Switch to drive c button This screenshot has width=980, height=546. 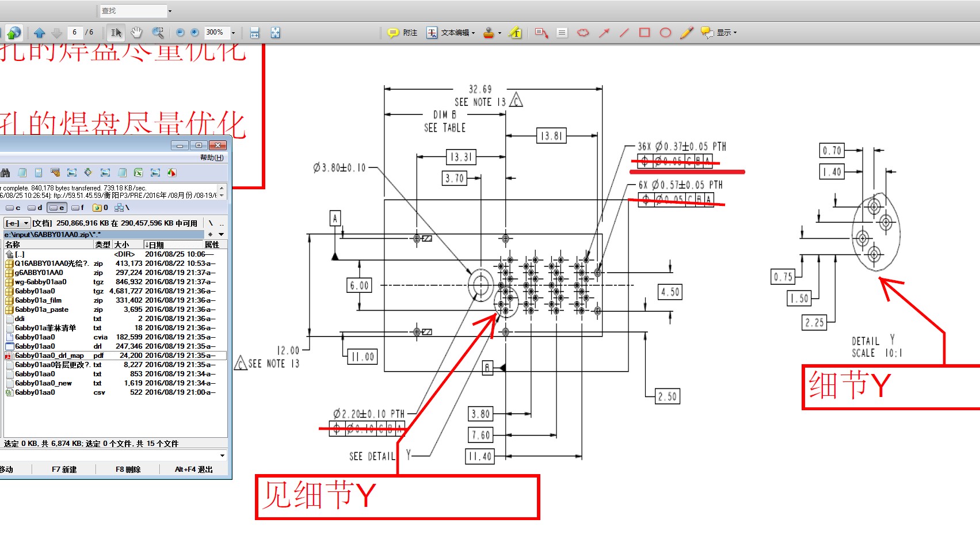13,208
